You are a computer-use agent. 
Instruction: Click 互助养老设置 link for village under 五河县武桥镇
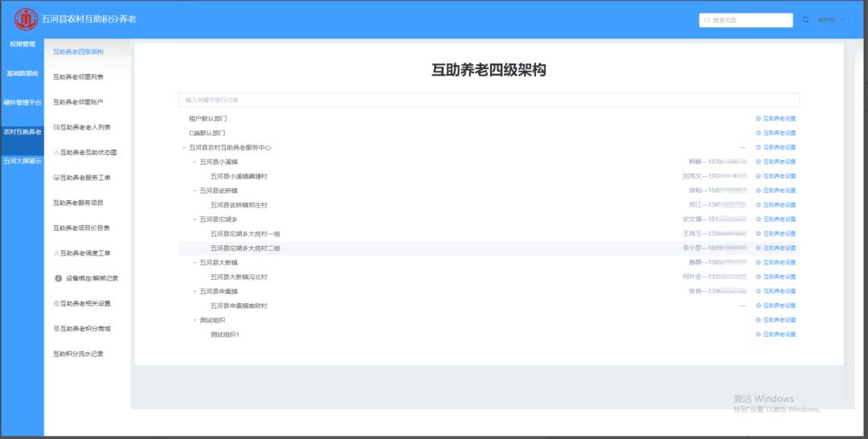[776, 205]
